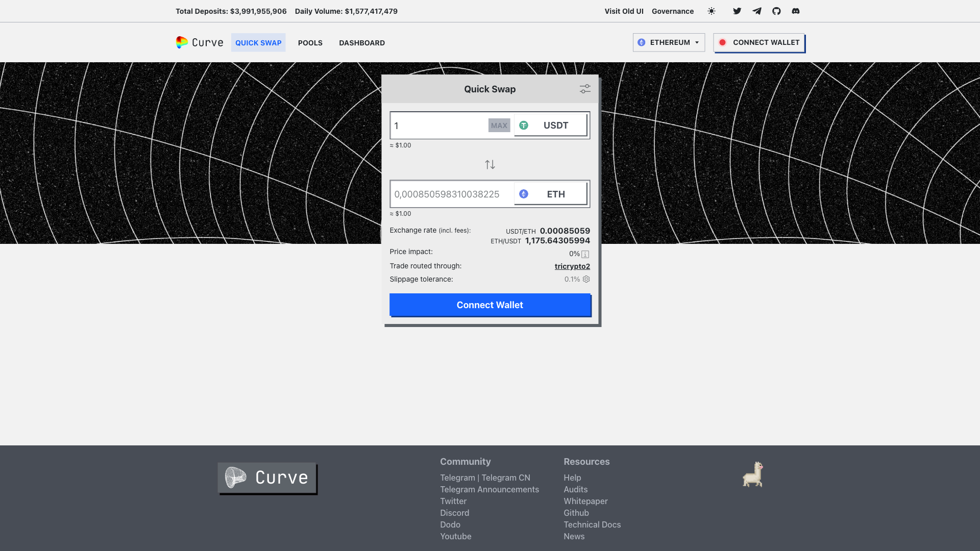Image resolution: width=980 pixels, height=551 pixels.
Task: Open the footer Discord link
Action: tap(455, 513)
